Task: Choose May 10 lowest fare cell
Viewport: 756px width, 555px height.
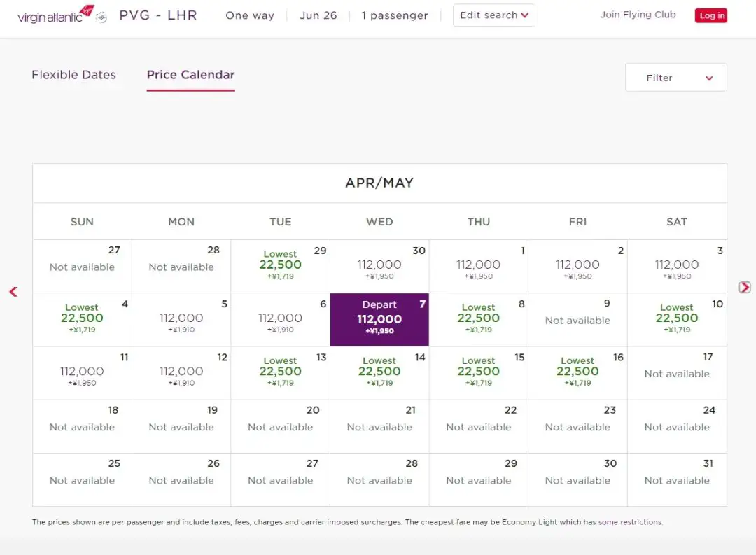Action: (676, 318)
